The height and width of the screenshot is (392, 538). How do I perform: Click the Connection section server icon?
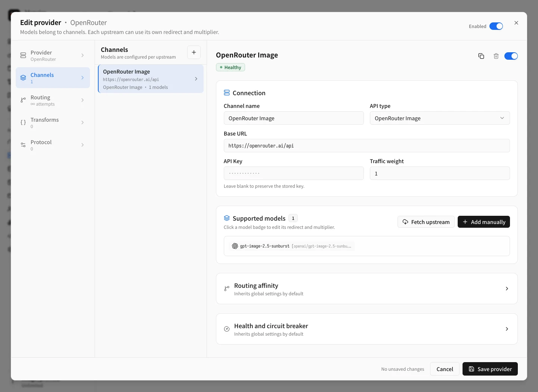tap(227, 93)
